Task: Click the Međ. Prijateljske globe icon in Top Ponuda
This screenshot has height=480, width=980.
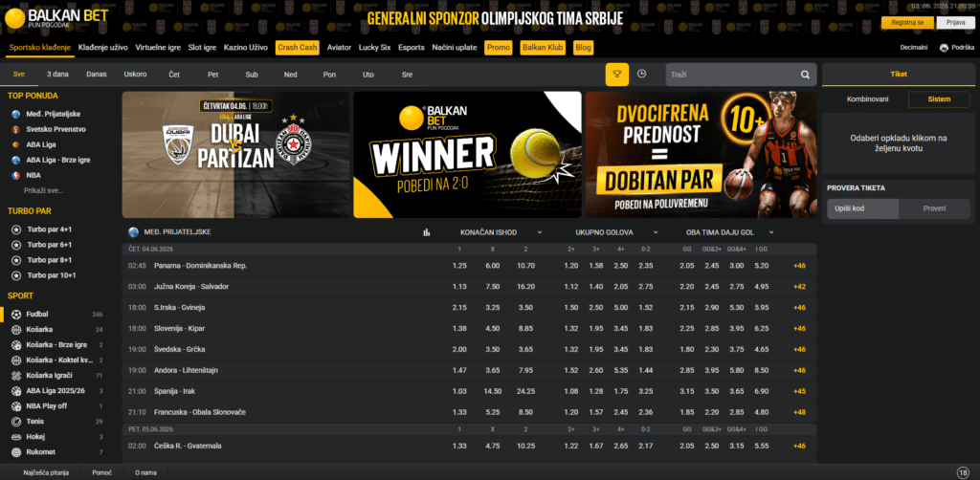Action: click(15, 114)
